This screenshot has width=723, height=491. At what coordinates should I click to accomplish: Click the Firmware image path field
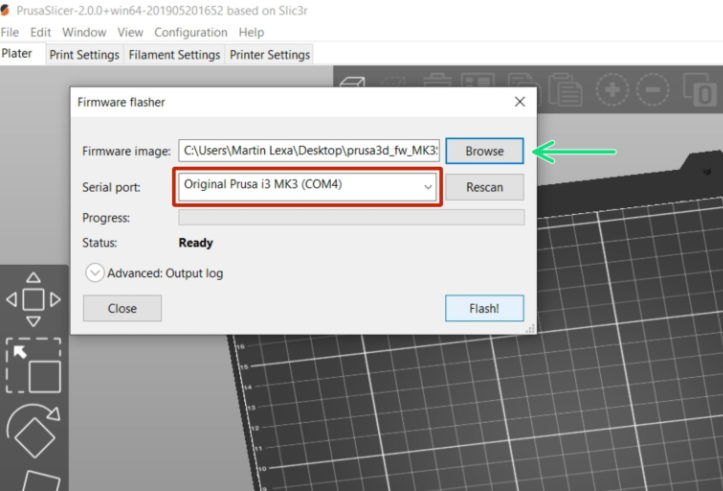click(x=309, y=151)
